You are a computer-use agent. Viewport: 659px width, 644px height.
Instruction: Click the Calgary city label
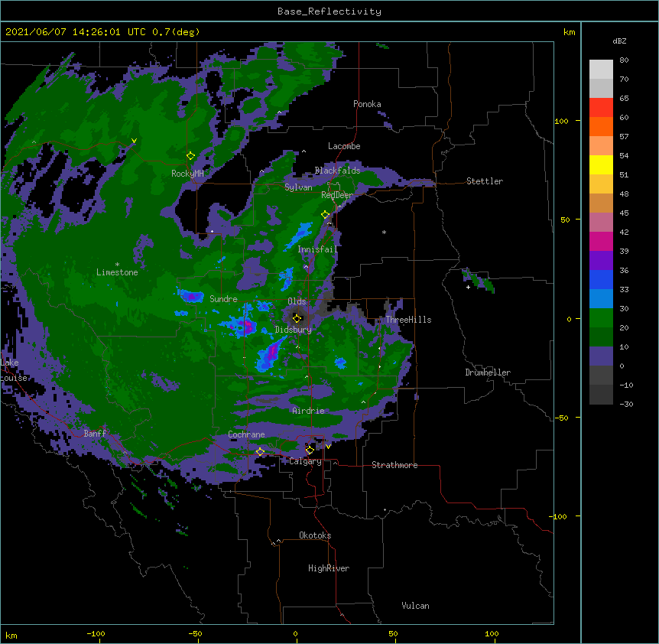(306, 461)
